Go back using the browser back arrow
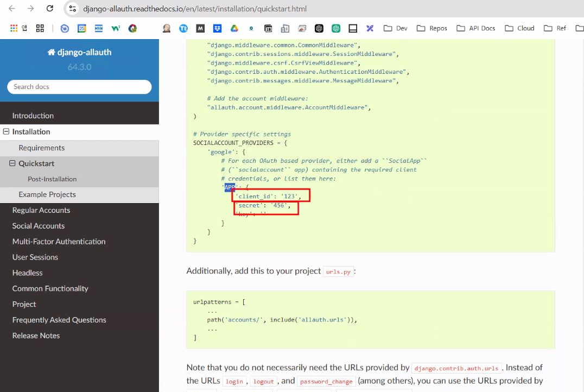Viewport: 584px width, 392px height. 12,9
